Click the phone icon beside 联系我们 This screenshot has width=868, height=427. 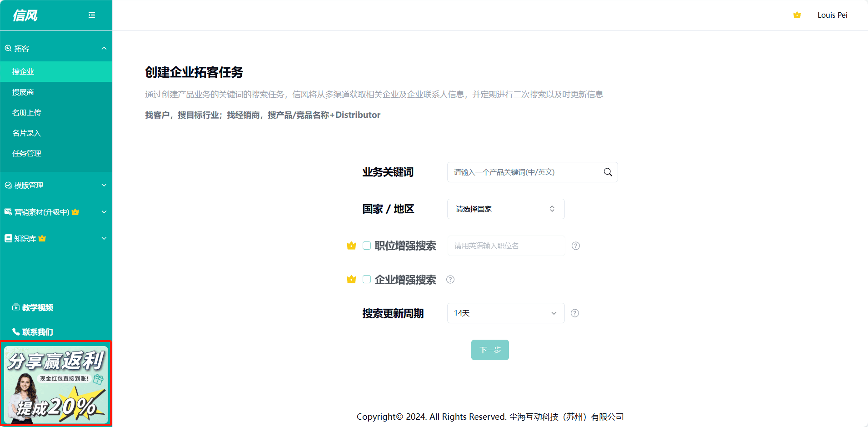click(16, 332)
